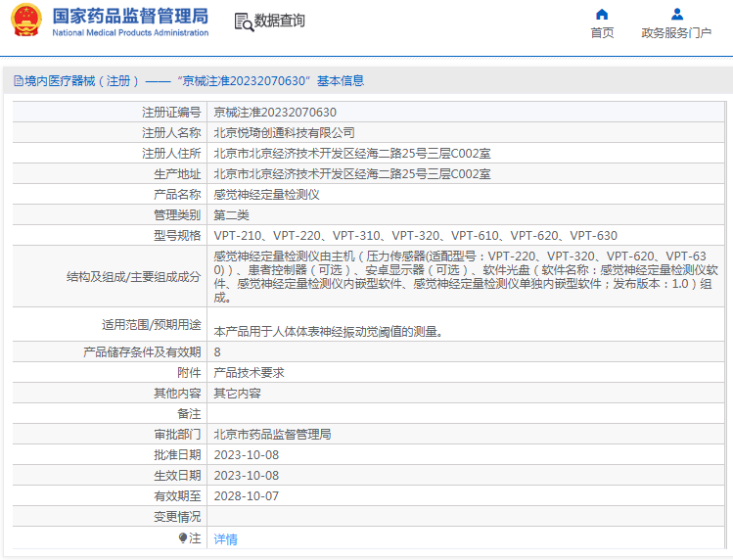Click the 首页 home icon

(602, 15)
